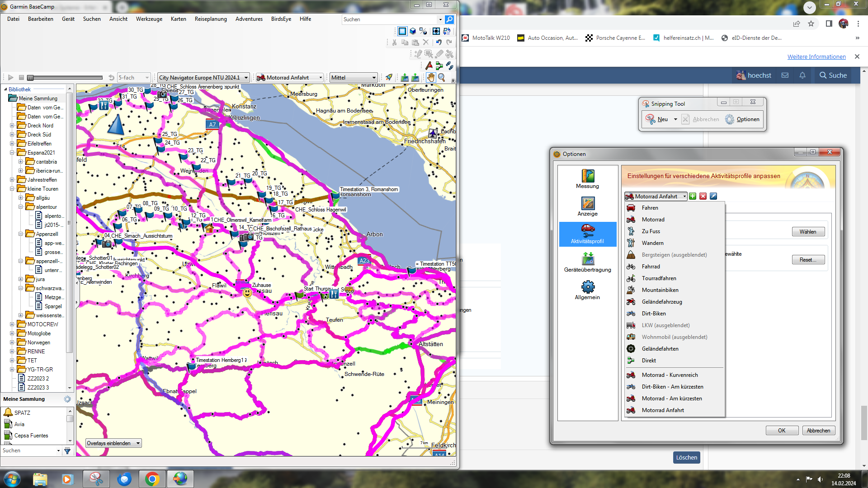Click the new track footprints tool
This screenshot has height=488, width=868.
[x=449, y=66]
